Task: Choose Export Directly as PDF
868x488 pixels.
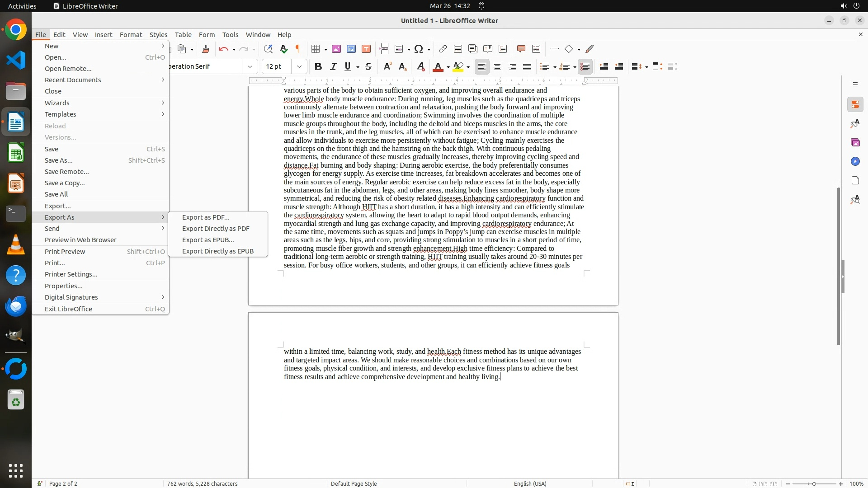Action: coord(216,229)
